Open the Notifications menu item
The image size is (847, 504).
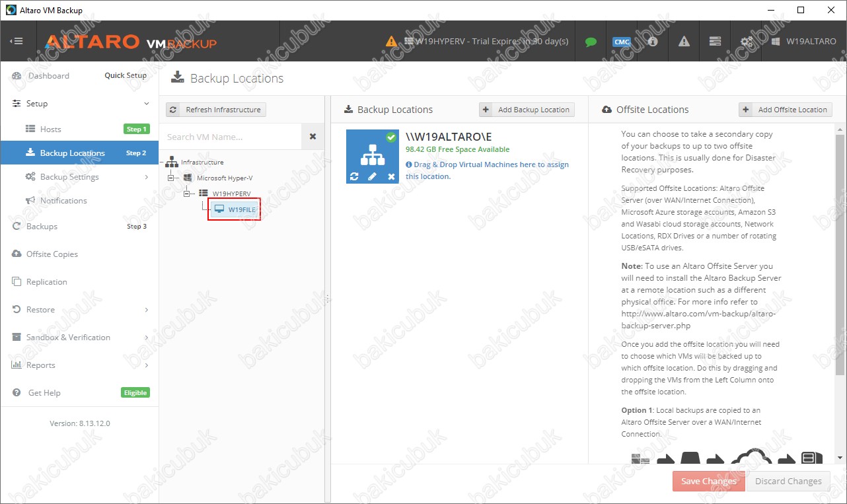tap(63, 201)
